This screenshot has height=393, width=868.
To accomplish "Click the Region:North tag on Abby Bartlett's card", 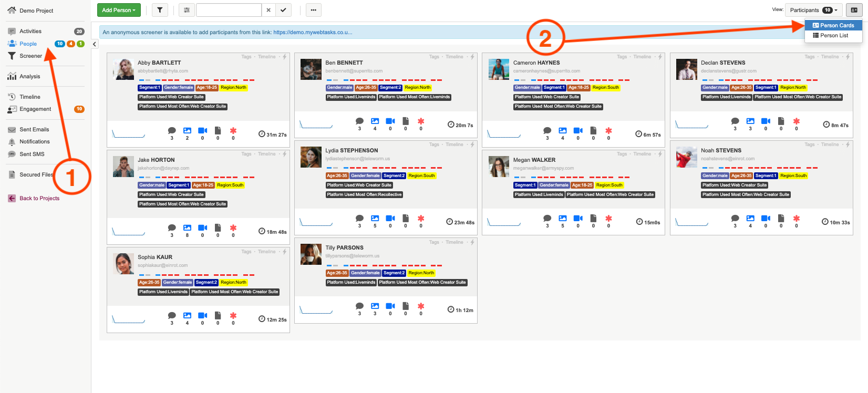I will click(233, 88).
